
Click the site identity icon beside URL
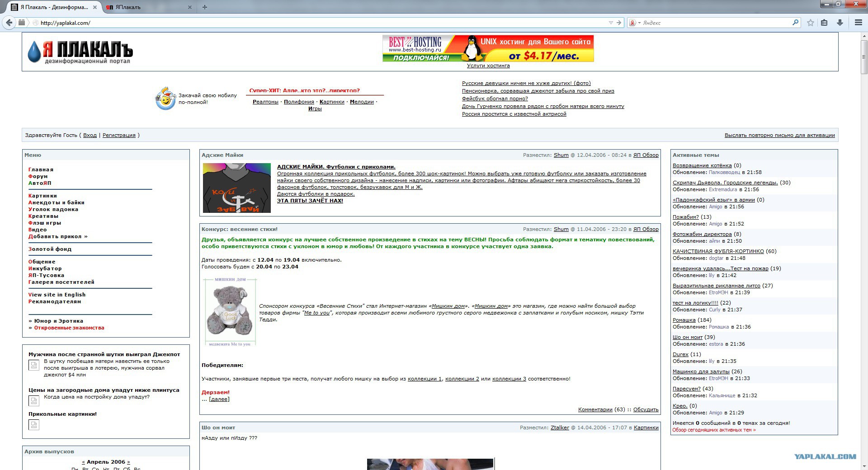[36, 23]
